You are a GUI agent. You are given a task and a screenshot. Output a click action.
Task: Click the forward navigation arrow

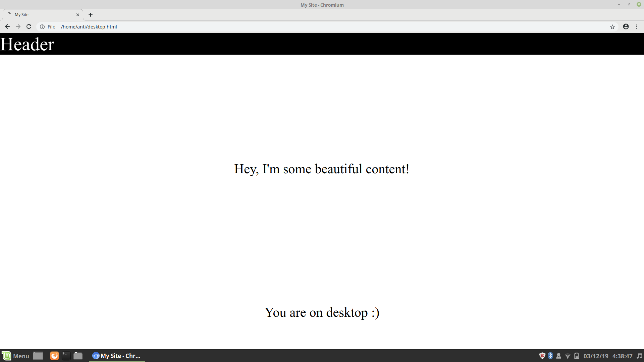click(18, 27)
